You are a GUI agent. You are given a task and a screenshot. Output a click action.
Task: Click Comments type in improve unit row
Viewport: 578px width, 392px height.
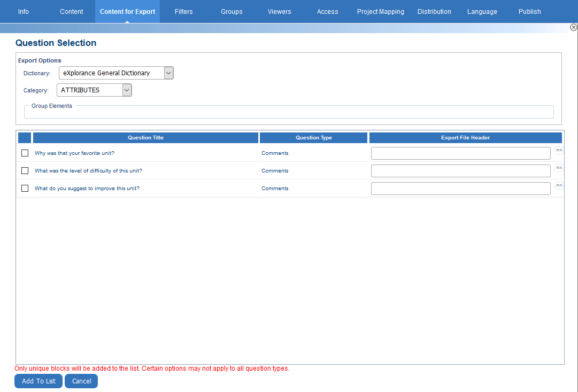pos(275,189)
